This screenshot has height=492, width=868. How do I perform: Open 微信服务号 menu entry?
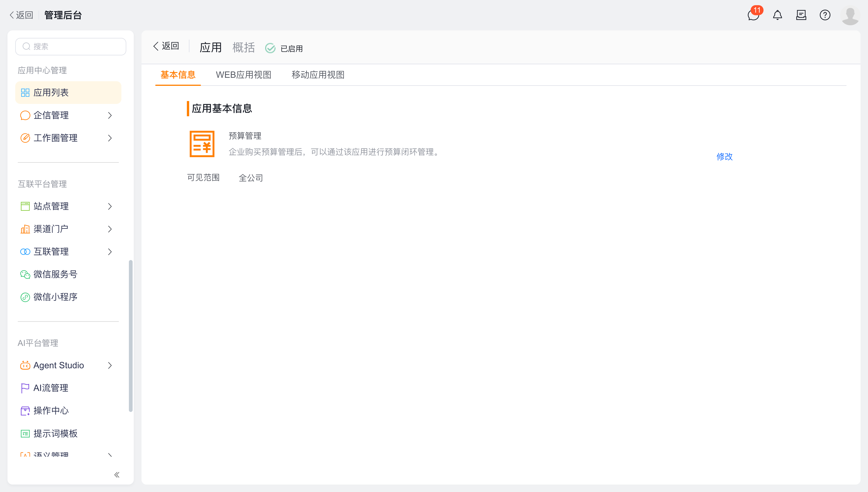[68, 274]
